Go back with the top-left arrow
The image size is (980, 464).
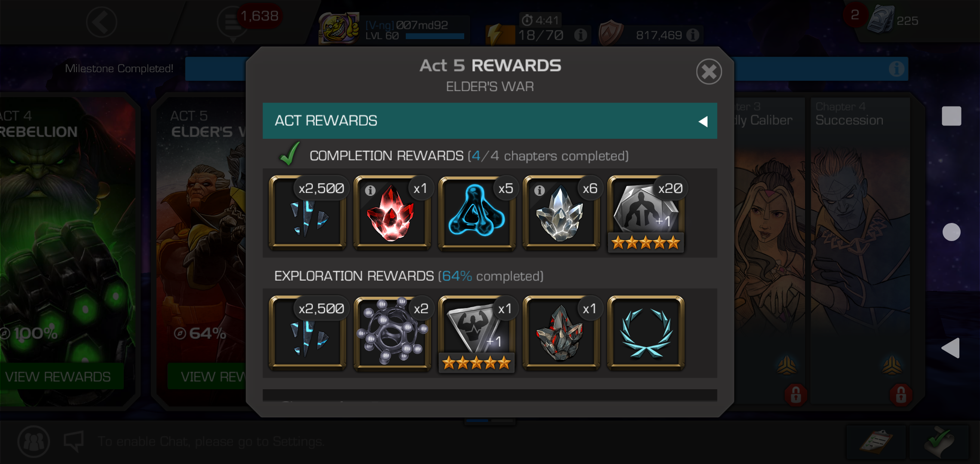101,22
